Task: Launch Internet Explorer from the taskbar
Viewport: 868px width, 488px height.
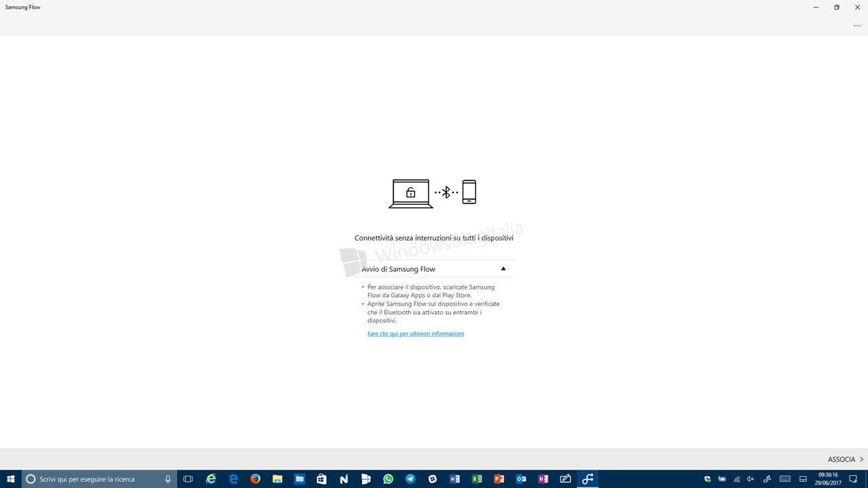Action: pos(211,479)
